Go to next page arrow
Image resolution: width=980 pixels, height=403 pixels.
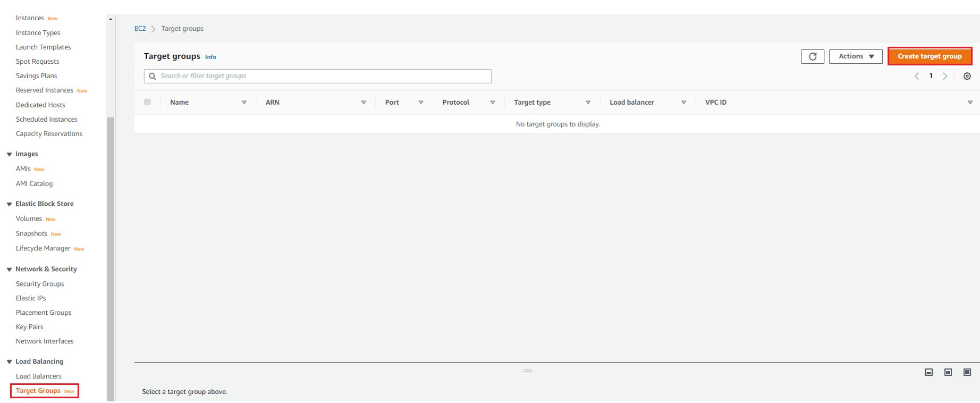(944, 76)
